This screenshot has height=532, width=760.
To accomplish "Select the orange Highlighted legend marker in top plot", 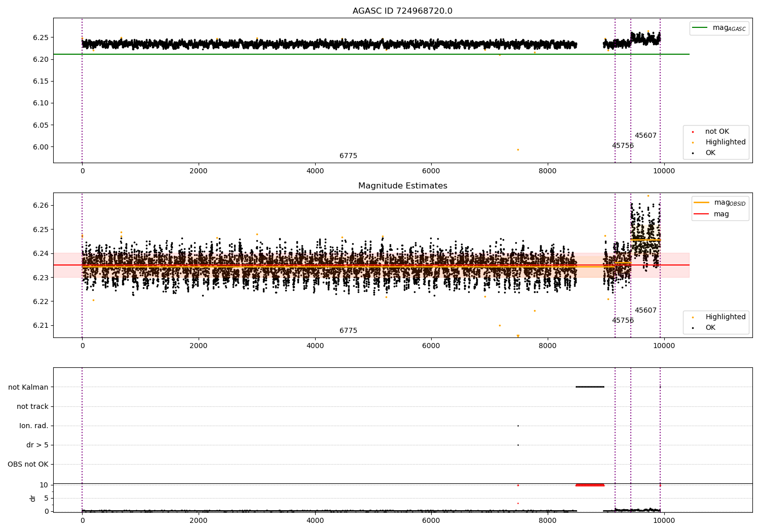I will coord(693,142).
